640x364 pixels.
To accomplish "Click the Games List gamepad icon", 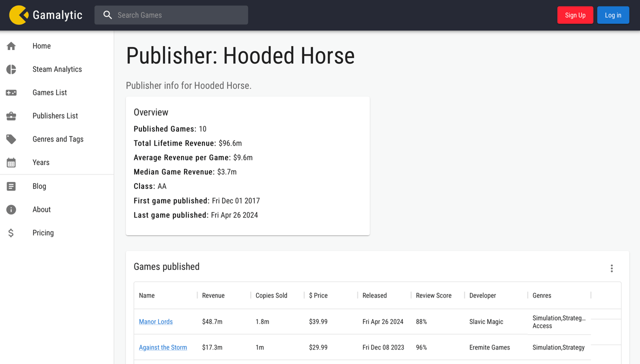I will (x=11, y=92).
